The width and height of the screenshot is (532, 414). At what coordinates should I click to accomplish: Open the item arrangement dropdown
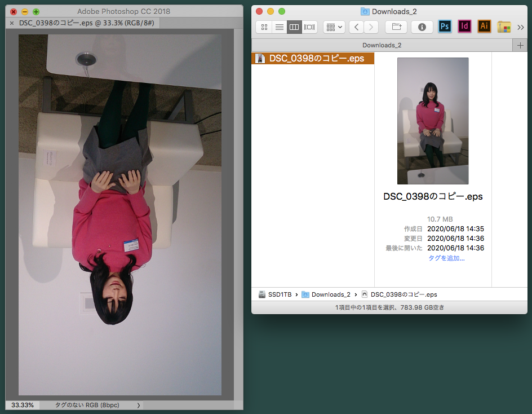click(x=334, y=27)
